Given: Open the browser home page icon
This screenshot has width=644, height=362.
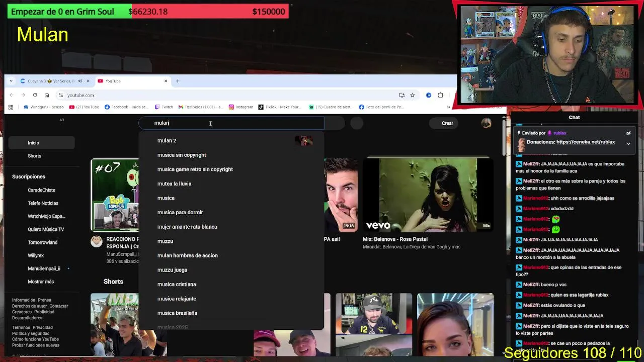Looking at the screenshot, I should 47,95.
